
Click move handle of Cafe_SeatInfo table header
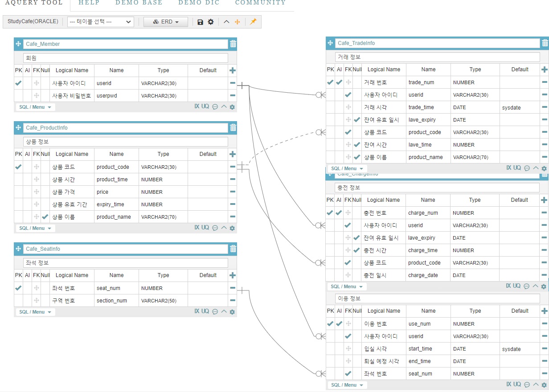point(18,249)
